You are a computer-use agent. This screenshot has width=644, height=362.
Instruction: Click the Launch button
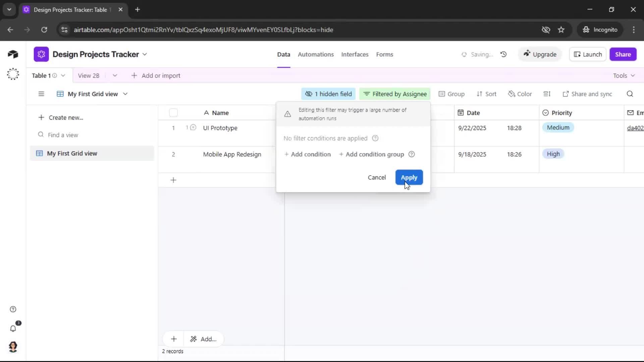coord(588,54)
